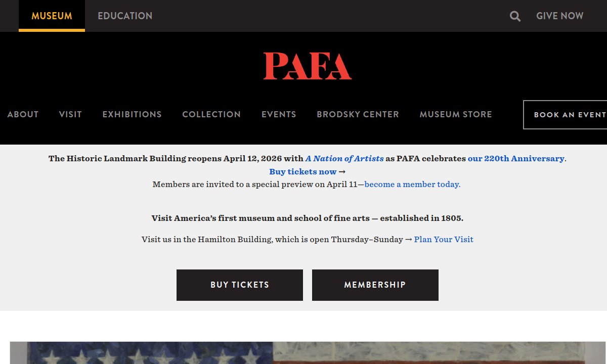Open the 220th Anniversary link

pos(516,158)
